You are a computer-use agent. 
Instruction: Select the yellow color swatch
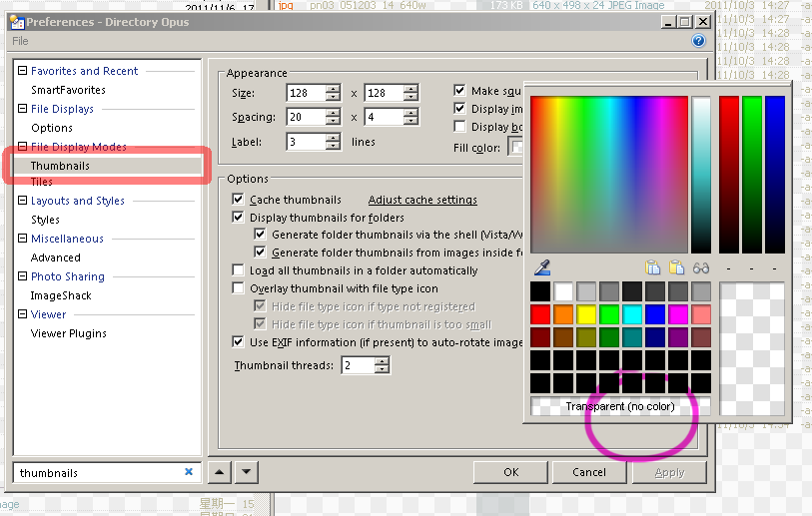coord(586,314)
